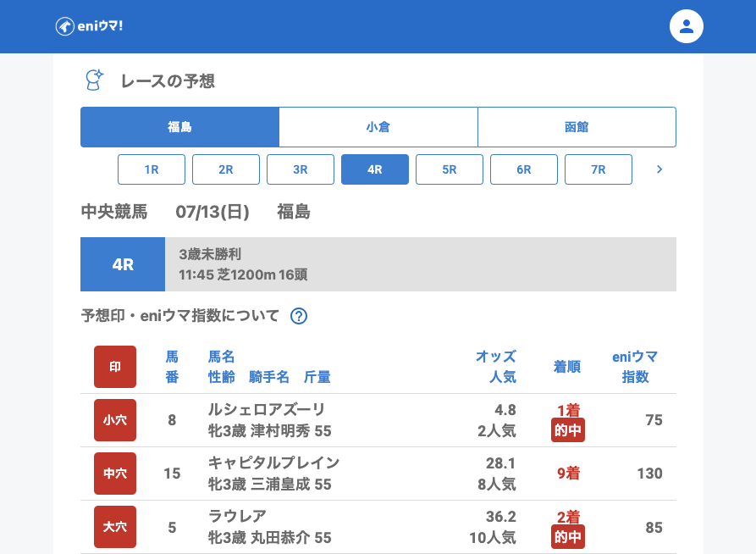Viewport: 756px width, 554px height.
Task: Switch to the 函館 racecourse tab
Action: click(x=577, y=127)
